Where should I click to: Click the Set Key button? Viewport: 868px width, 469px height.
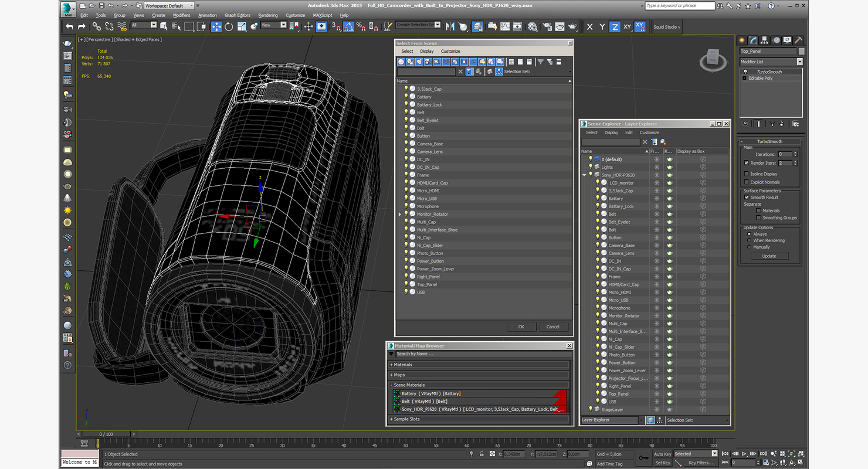662,463
